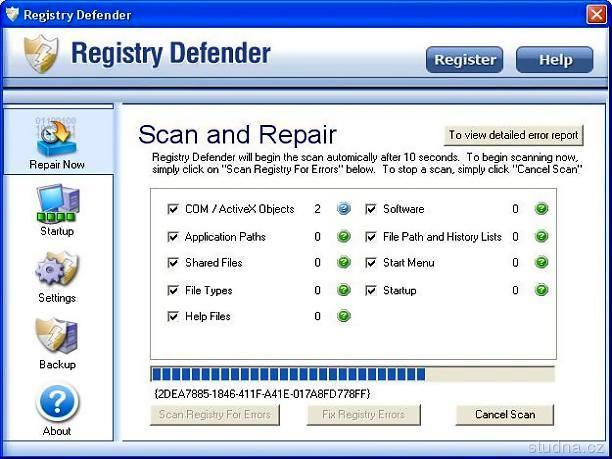Click the Fix Registry Errors button

pos(363,415)
